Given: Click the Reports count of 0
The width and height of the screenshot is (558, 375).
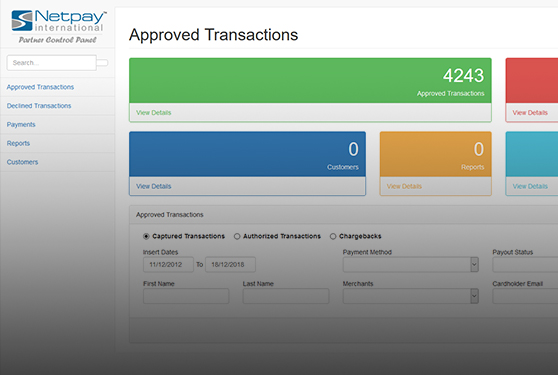Looking at the screenshot, I should pos(479,149).
